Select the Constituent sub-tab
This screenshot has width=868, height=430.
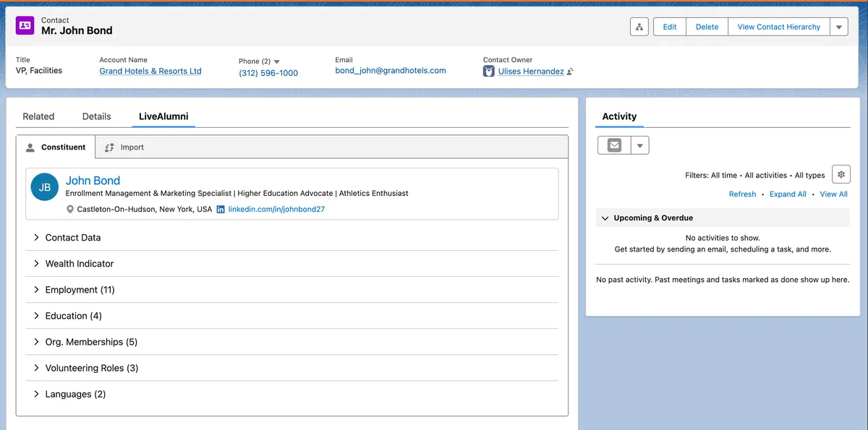tap(56, 147)
